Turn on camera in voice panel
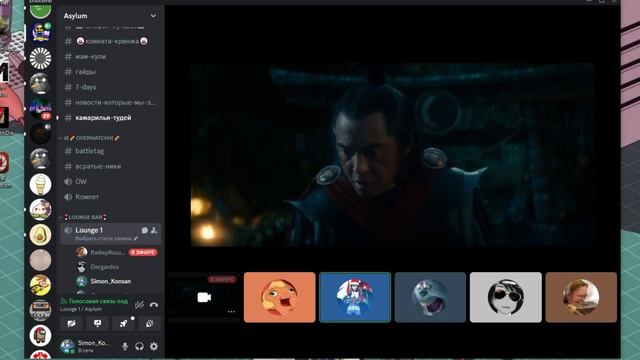 (x=71, y=323)
